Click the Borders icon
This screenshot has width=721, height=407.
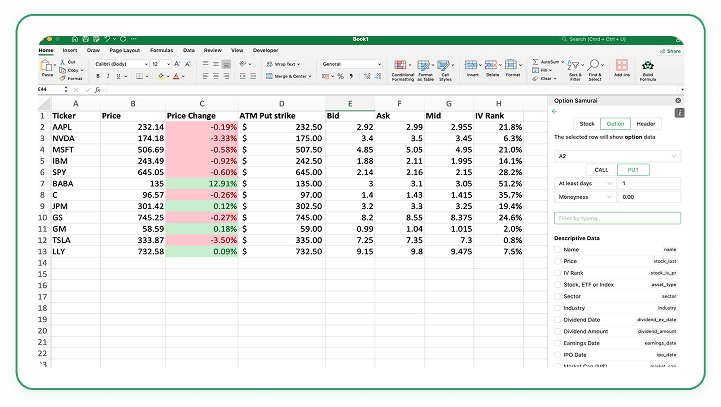tap(139, 76)
